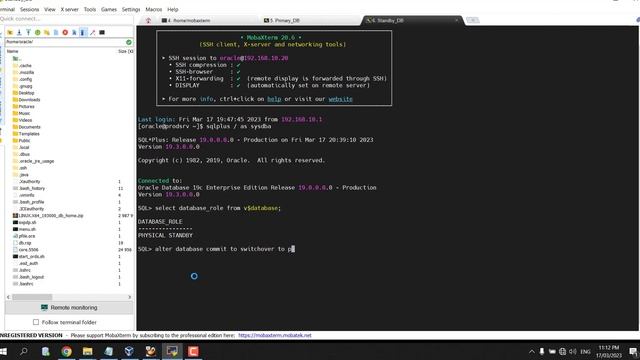Click the MobaXterm taskbar icon
Image resolution: width=640 pixels, height=360 pixels.
coord(172,351)
